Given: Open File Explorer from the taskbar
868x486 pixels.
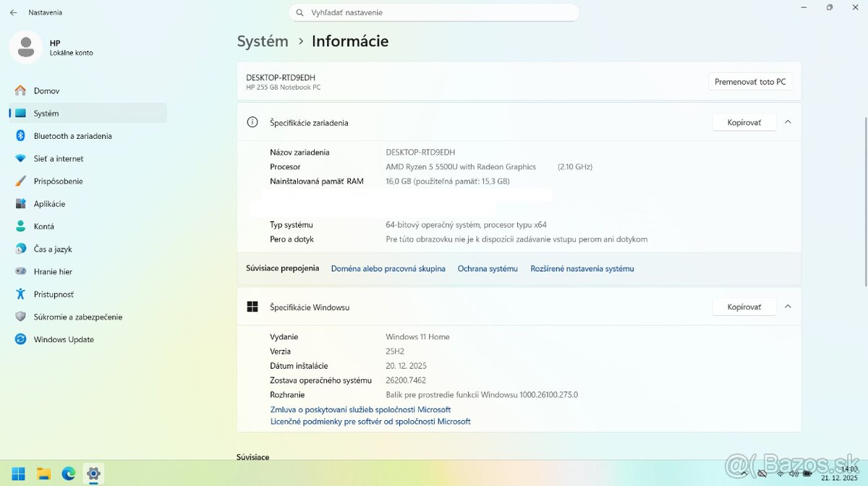Looking at the screenshot, I should point(43,474).
